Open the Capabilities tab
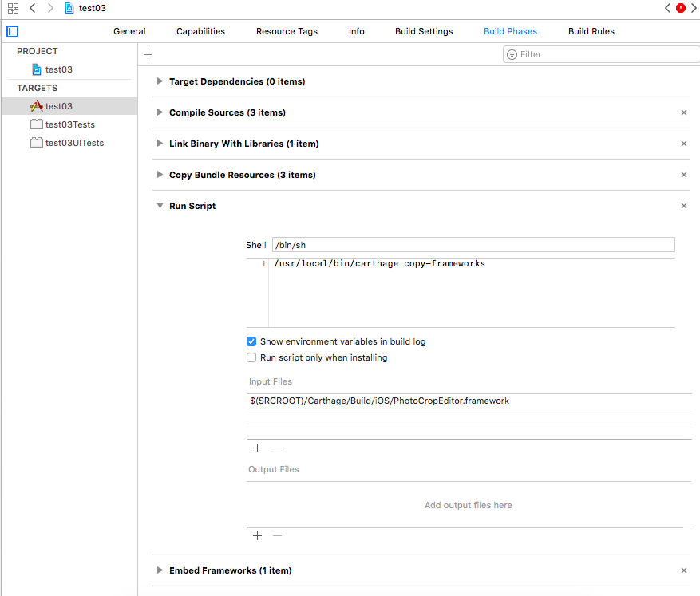The height and width of the screenshot is (596, 700). (200, 31)
